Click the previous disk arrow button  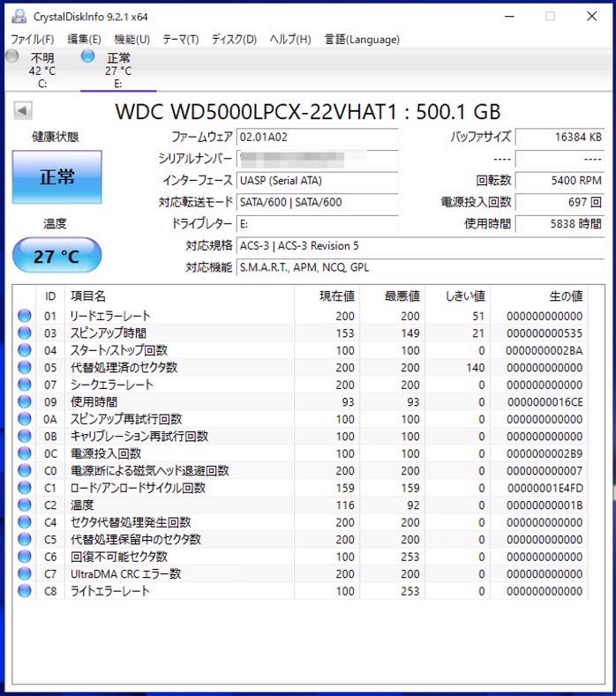pyautogui.click(x=23, y=110)
